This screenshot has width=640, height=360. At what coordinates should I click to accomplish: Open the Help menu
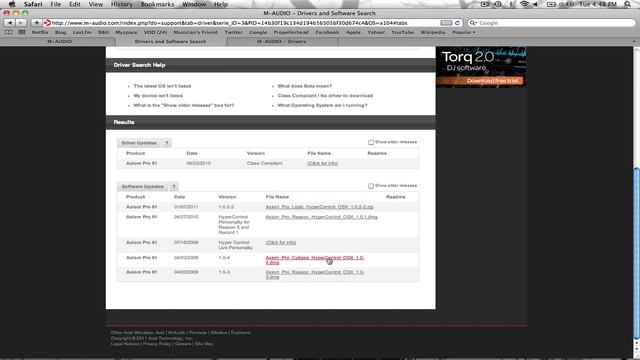pyautogui.click(x=221, y=4)
